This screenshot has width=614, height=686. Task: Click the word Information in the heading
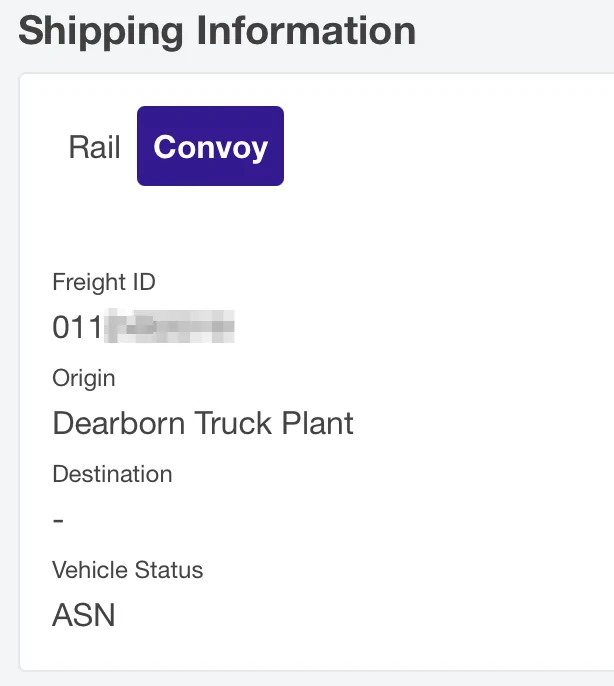[x=305, y=31]
